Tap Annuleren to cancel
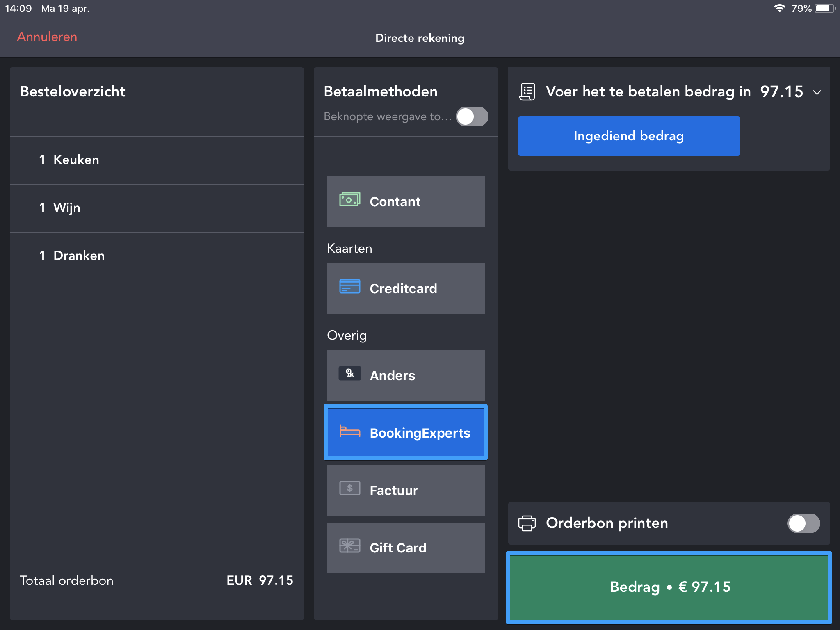The width and height of the screenshot is (840, 630). [47, 37]
